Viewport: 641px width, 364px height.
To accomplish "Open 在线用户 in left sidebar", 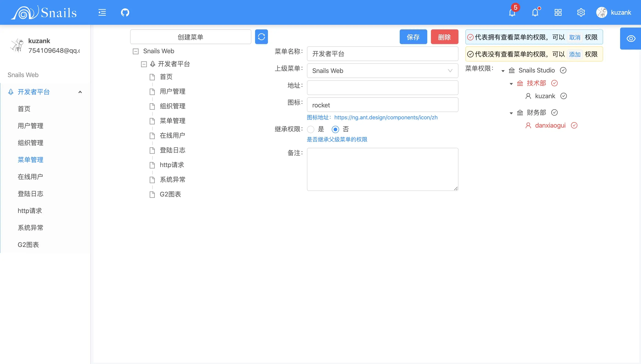I will pyautogui.click(x=31, y=177).
